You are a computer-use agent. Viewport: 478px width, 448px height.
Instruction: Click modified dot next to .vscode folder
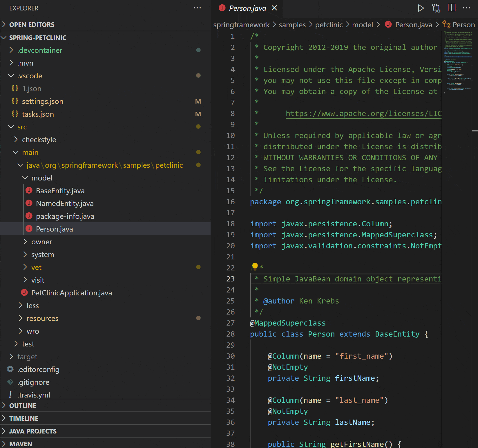click(198, 75)
